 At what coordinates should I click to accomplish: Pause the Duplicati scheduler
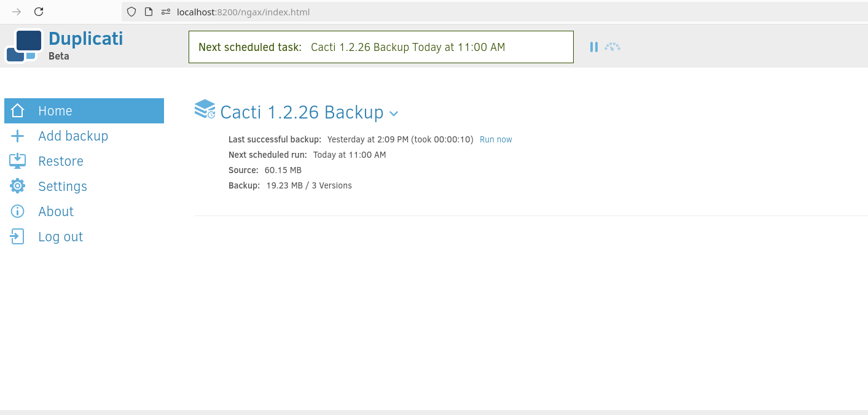pos(593,47)
